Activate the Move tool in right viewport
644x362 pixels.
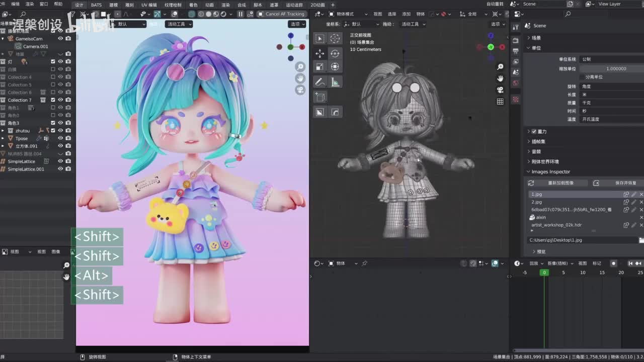tap(319, 53)
